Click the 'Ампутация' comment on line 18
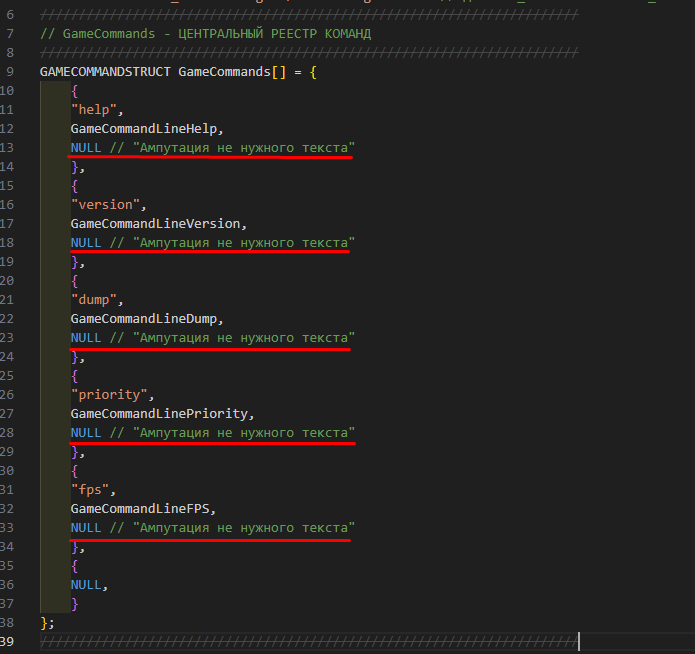The height and width of the screenshot is (654, 695). [x=232, y=243]
